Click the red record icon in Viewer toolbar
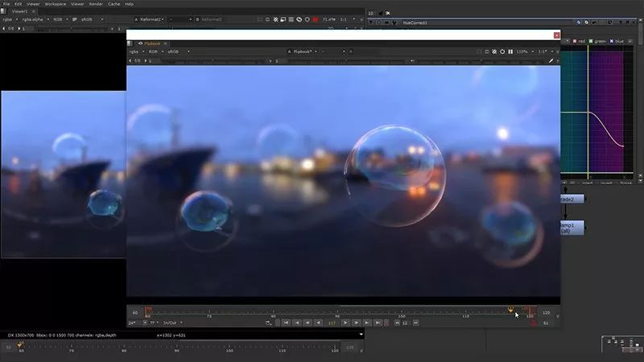 315,19
